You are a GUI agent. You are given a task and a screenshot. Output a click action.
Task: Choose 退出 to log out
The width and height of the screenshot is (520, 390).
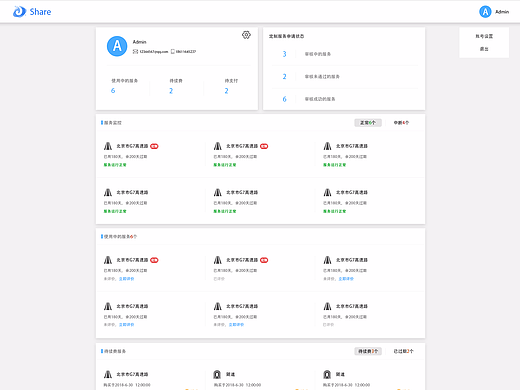pyautogui.click(x=484, y=49)
